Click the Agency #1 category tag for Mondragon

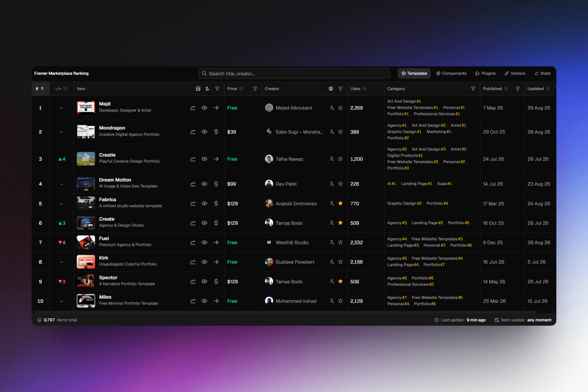[x=397, y=125]
